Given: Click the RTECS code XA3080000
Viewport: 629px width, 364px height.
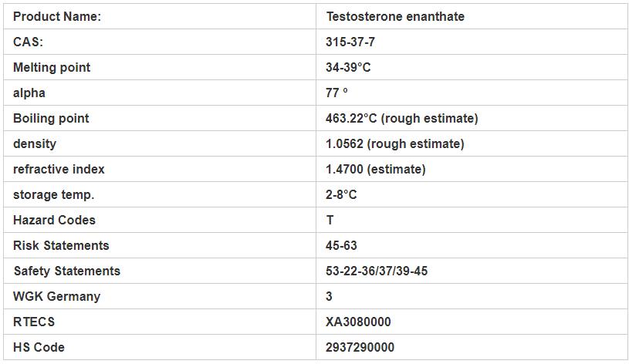Looking at the screenshot, I should coord(358,322).
